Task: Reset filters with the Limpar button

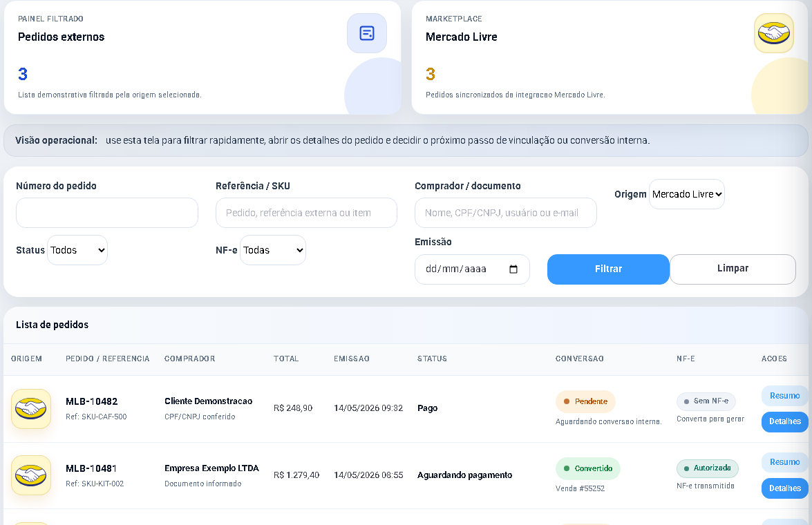Action: coord(733,269)
